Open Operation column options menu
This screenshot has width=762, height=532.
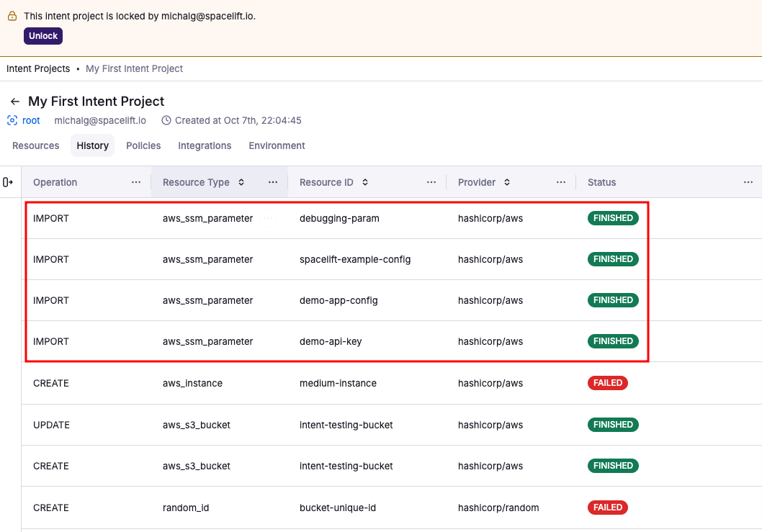pos(136,182)
